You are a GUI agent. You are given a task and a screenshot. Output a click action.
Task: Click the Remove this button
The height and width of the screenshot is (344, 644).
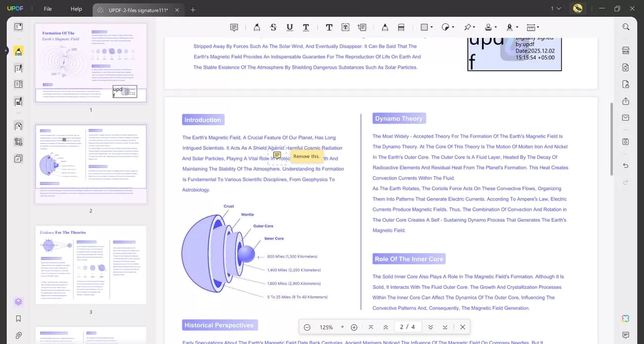point(306,156)
